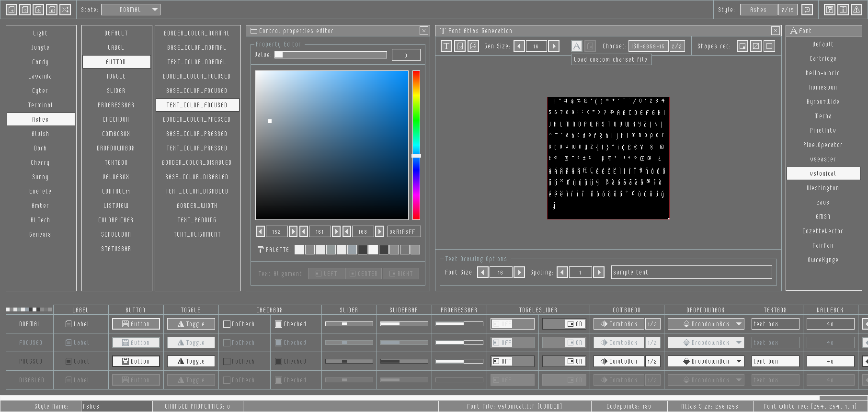Click the Button control in NORMAL row

click(136, 324)
